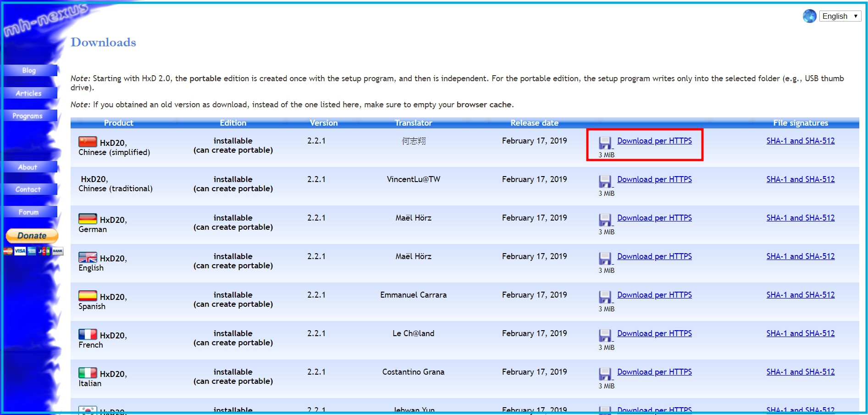Visit the Forum menu item

(30, 212)
